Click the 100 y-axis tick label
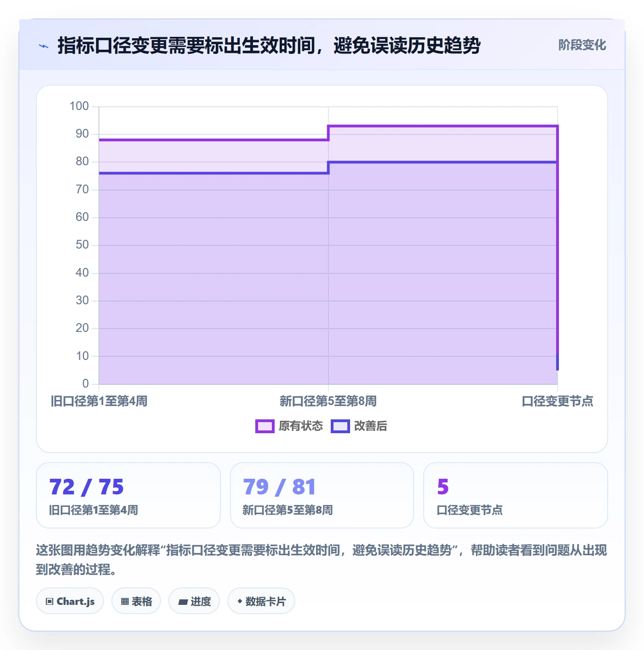The height and width of the screenshot is (650, 644). pyautogui.click(x=79, y=106)
